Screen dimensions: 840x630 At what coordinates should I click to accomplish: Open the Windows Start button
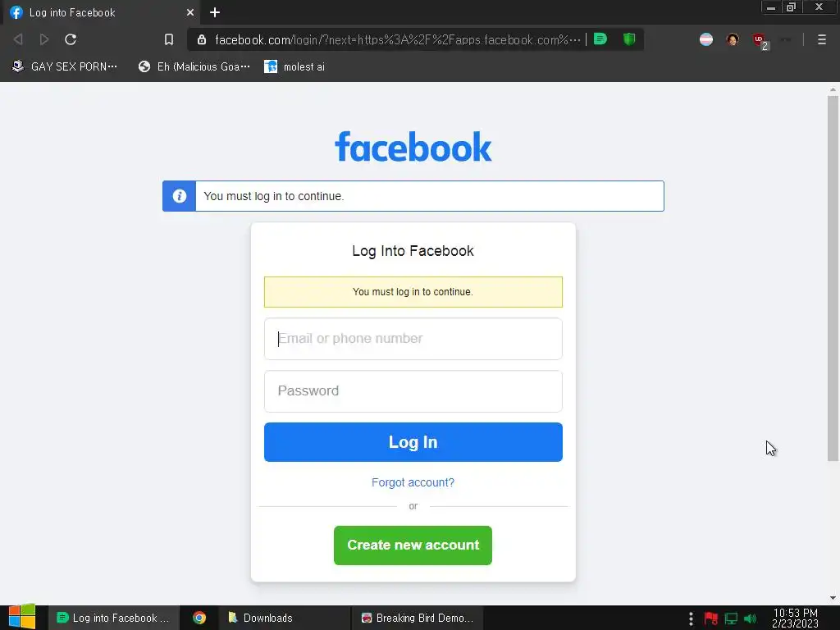22,617
